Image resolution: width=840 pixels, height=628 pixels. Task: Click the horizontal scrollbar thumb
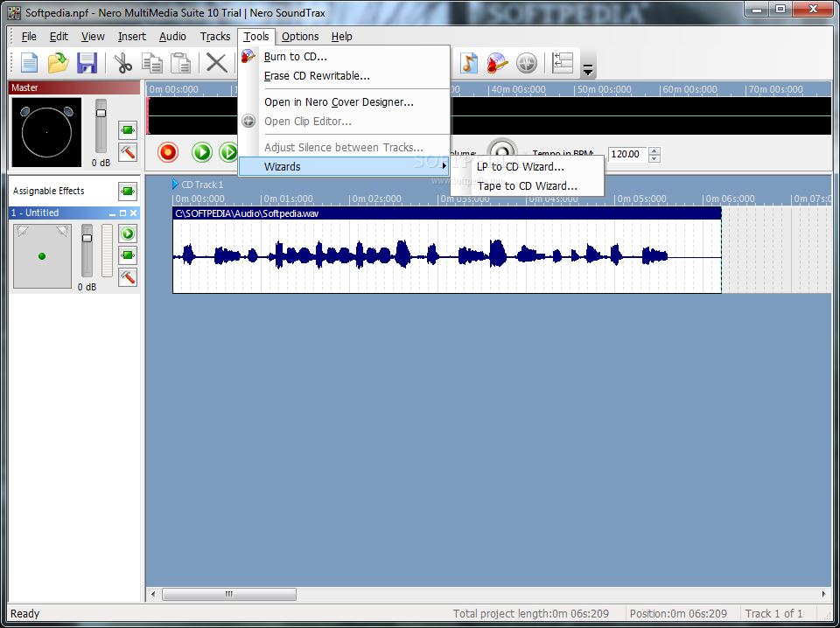pos(228,594)
